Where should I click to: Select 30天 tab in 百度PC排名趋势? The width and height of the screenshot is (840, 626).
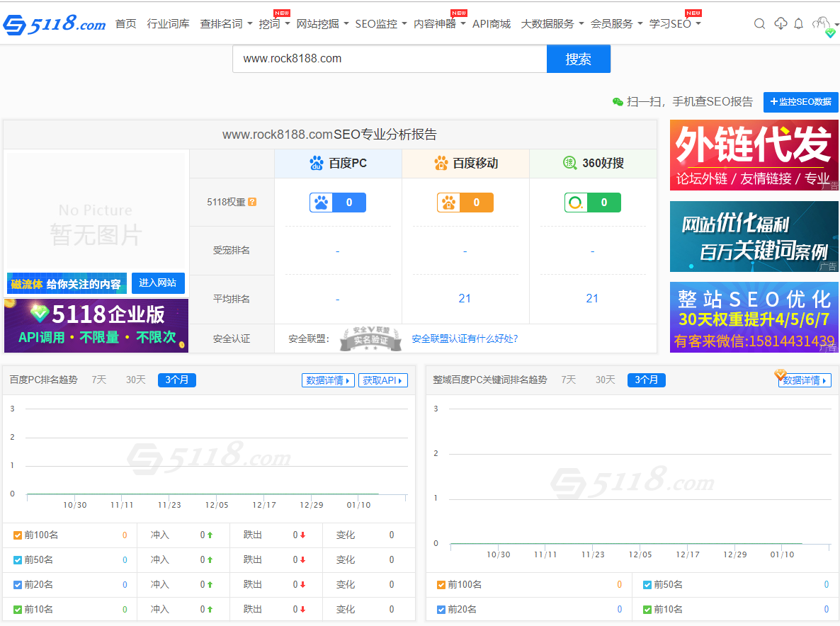[135, 380]
